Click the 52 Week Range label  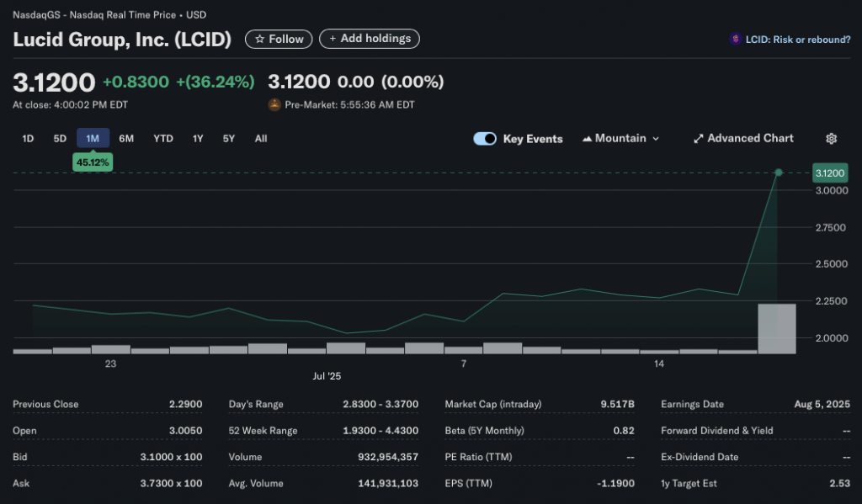click(x=263, y=430)
